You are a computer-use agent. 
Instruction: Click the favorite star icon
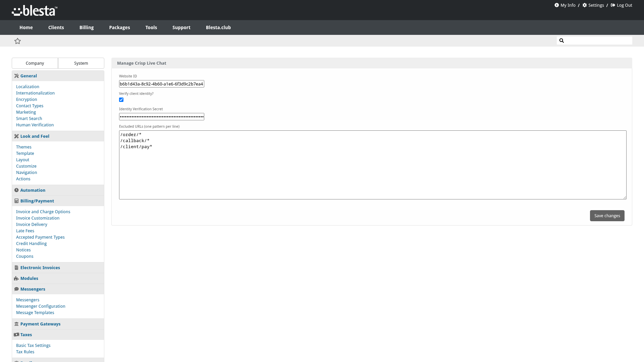click(18, 41)
